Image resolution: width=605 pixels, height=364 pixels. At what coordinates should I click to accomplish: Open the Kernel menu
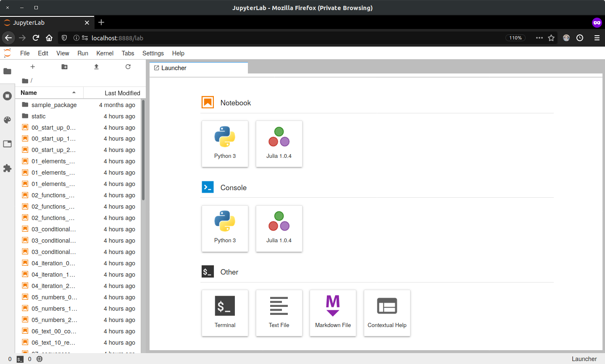[105, 53]
